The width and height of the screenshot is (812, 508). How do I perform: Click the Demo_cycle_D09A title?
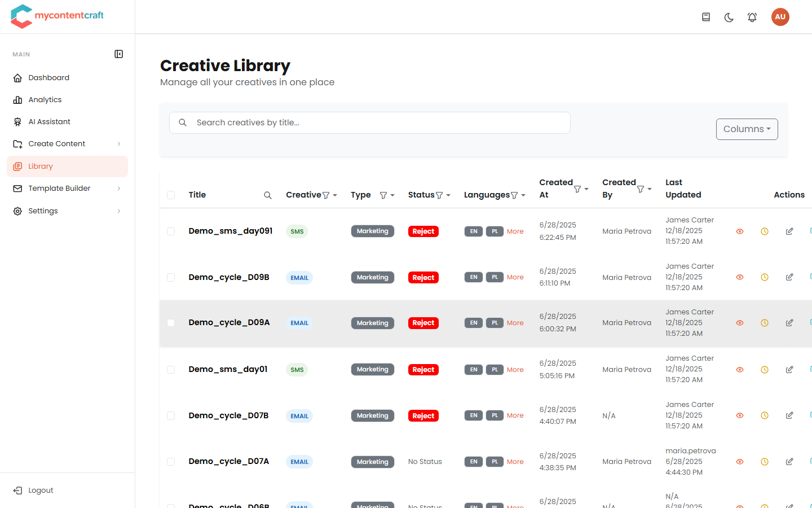[229, 322]
